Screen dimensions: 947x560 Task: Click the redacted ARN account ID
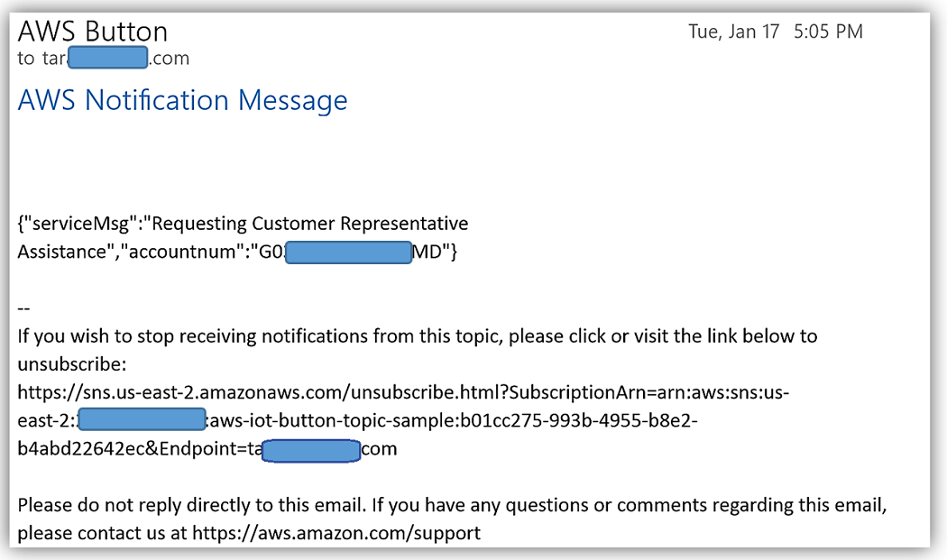coord(142,420)
